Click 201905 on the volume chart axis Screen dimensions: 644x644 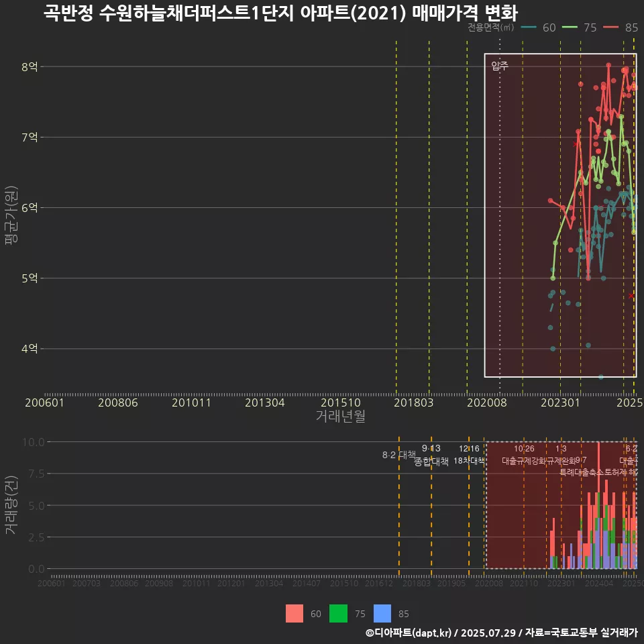click(x=451, y=583)
